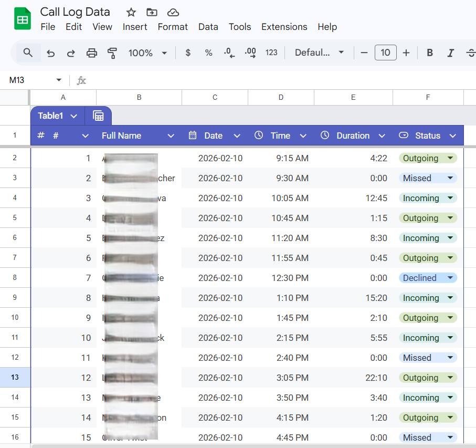
Task: Click the font size input field
Action: (x=385, y=53)
